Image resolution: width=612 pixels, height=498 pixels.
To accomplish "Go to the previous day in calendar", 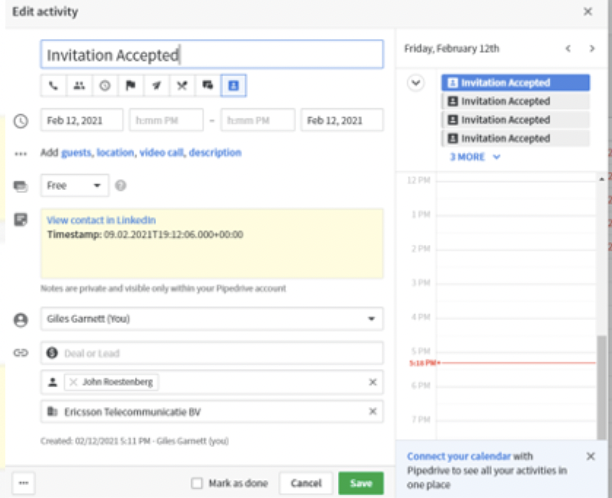I will click(x=568, y=48).
